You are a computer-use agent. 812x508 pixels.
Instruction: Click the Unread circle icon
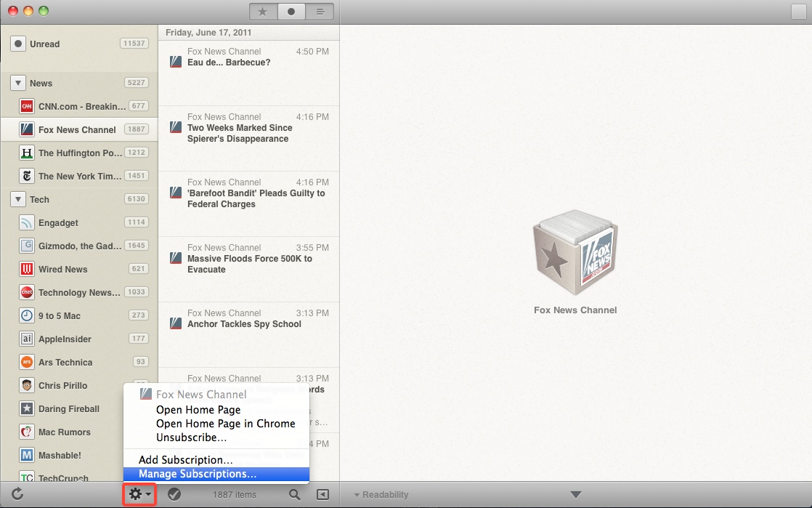click(x=18, y=44)
